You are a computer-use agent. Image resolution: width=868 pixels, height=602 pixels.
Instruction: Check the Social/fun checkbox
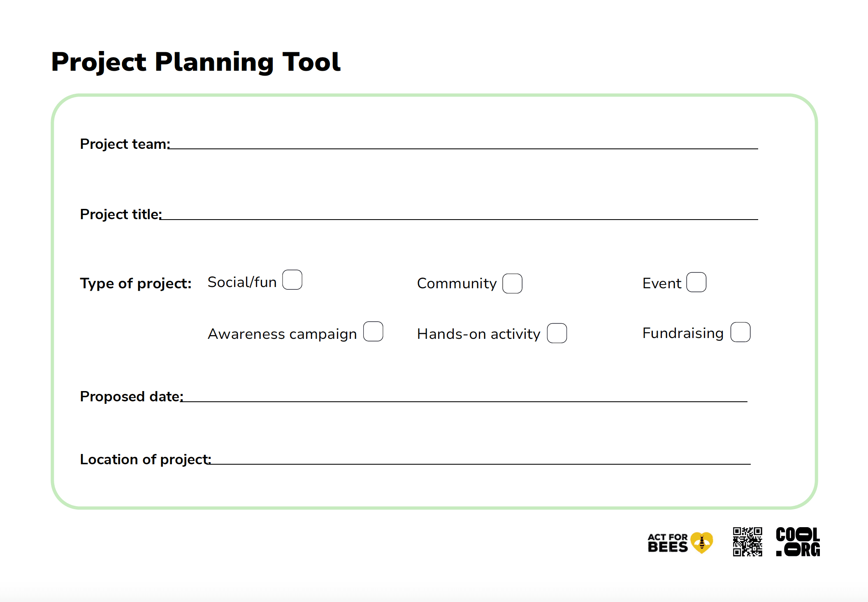pyautogui.click(x=292, y=280)
